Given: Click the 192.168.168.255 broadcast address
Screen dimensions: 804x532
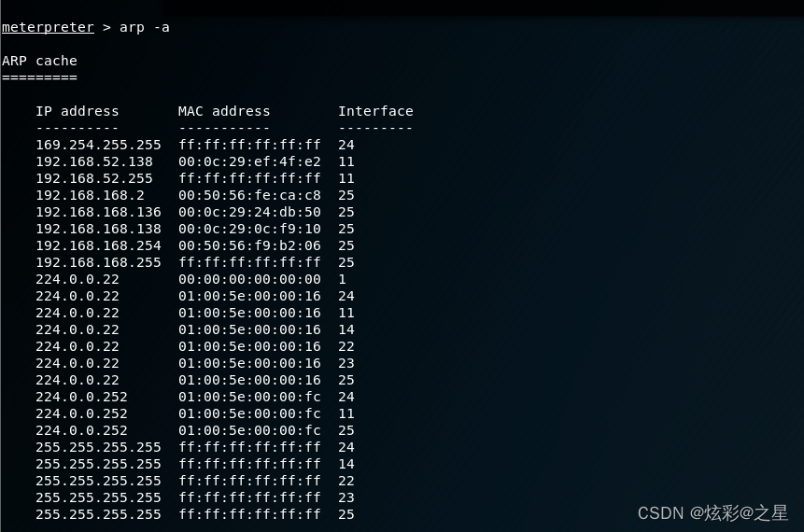Looking at the screenshot, I should (98, 262).
